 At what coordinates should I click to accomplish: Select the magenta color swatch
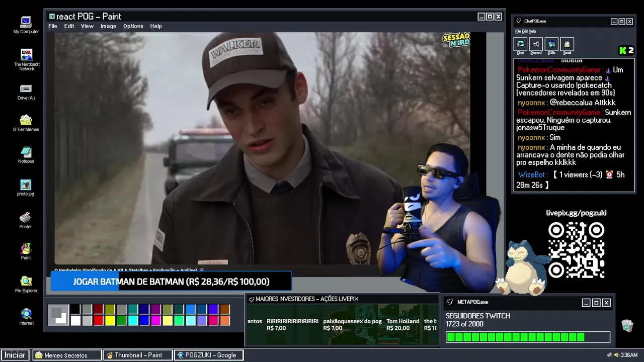(156, 320)
